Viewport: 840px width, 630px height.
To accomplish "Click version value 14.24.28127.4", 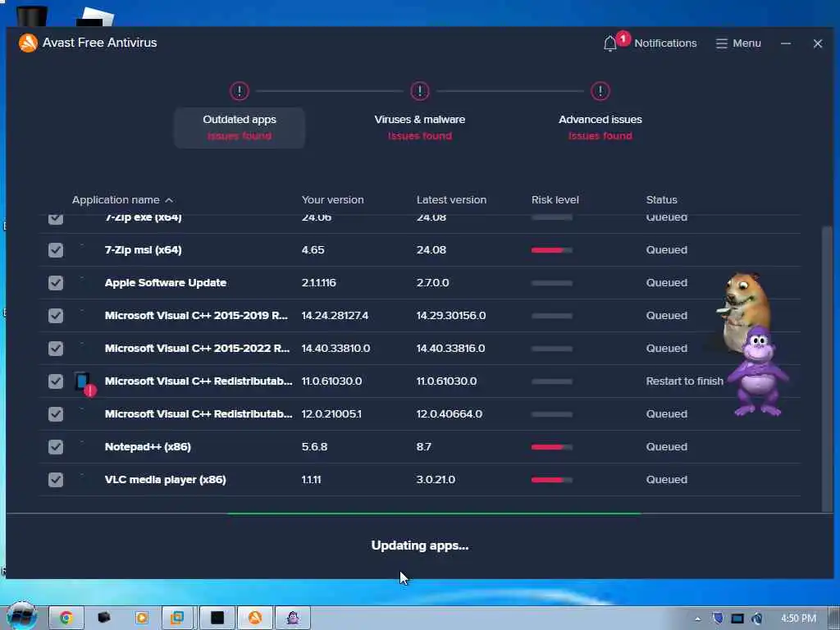I will 335,316.
